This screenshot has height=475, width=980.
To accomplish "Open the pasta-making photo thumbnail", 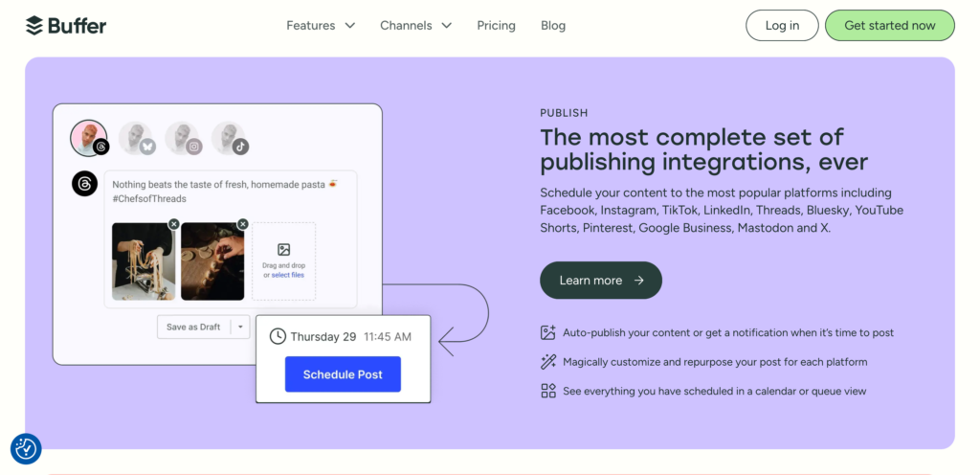I will [x=144, y=261].
